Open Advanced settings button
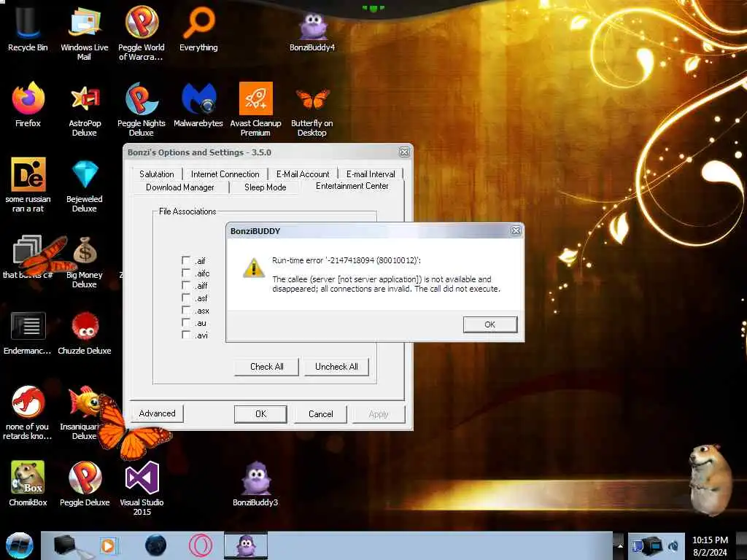 tap(158, 413)
